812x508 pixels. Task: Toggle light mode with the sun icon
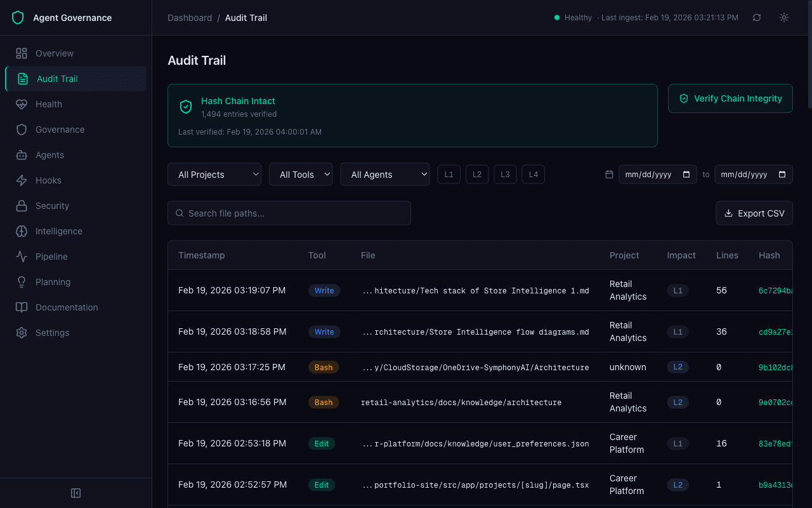click(x=783, y=18)
